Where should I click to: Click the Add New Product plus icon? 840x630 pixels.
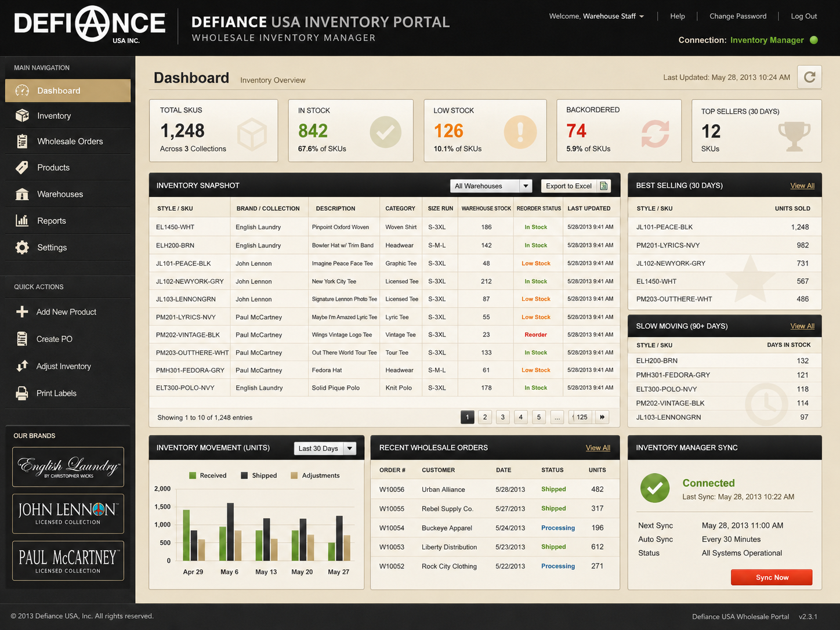click(22, 312)
